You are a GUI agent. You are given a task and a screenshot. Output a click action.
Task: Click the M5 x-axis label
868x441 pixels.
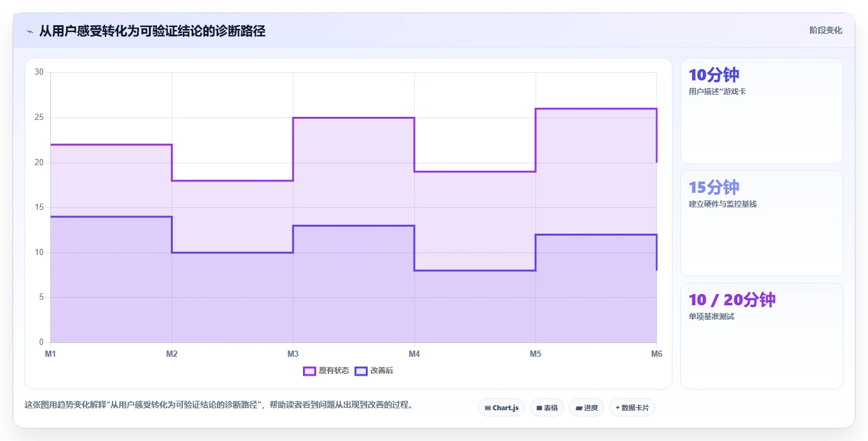click(x=536, y=354)
